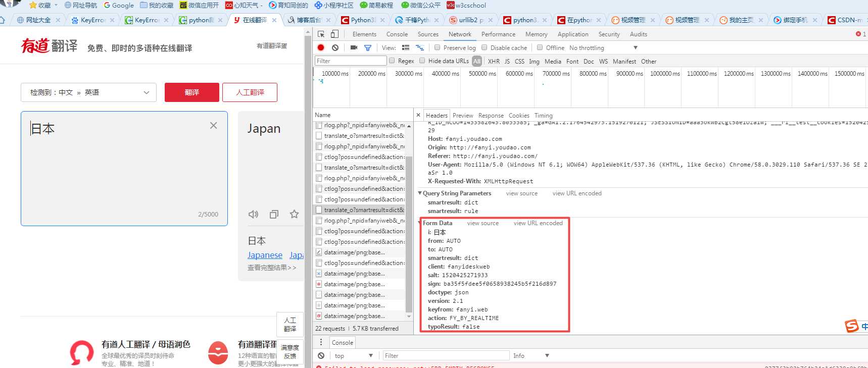The width and height of the screenshot is (868, 368).
Task: Open the DevTools drawer three-dot menu
Action: click(321, 342)
